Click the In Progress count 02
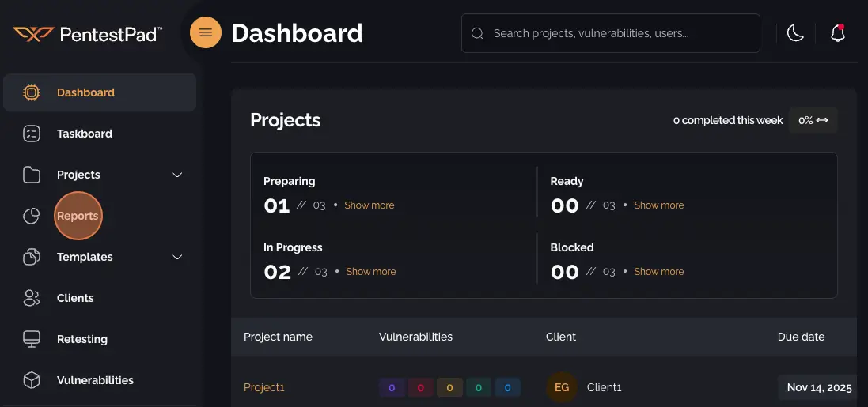This screenshot has height=407, width=868. [278, 272]
